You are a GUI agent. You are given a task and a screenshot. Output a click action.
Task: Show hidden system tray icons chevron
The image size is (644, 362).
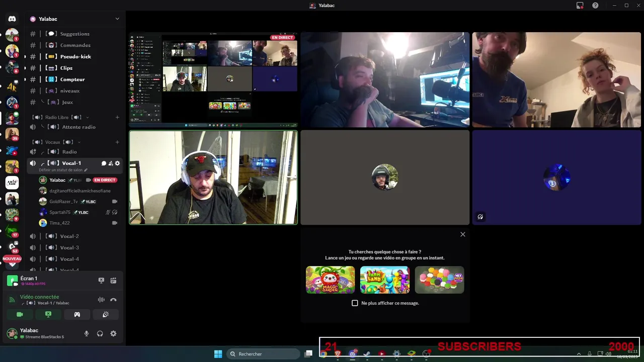(579, 354)
